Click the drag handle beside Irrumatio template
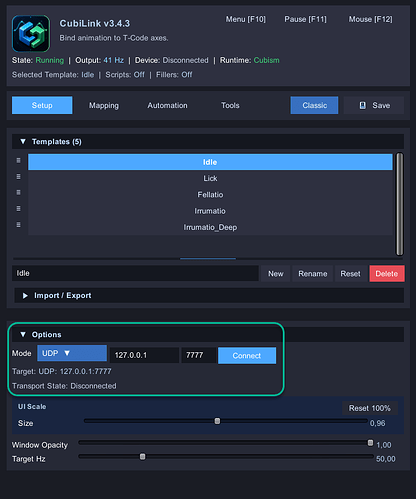Image resolution: width=416 pixels, height=499 pixels. [19, 209]
